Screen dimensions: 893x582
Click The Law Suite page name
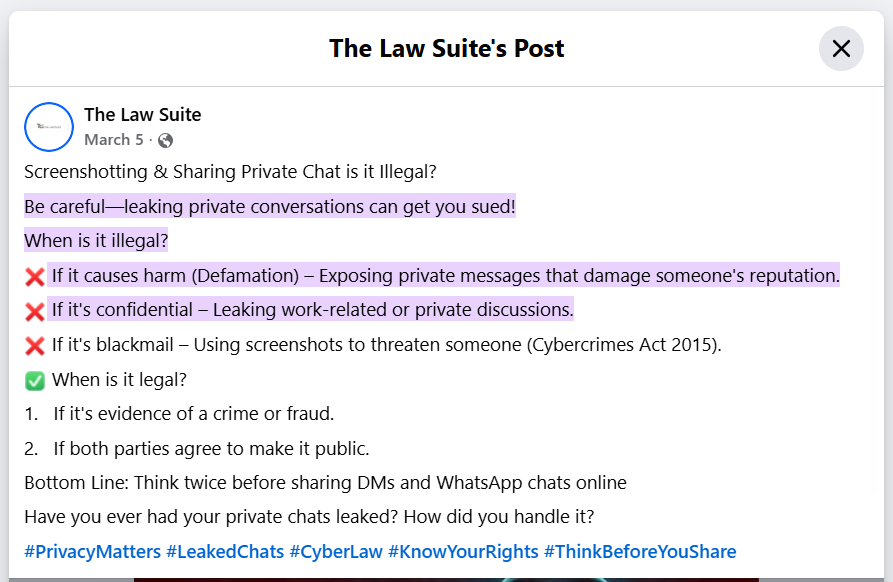pyautogui.click(x=142, y=114)
